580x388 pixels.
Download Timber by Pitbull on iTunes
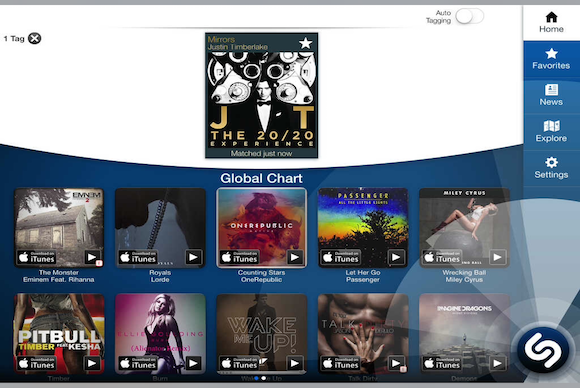pos(37,364)
